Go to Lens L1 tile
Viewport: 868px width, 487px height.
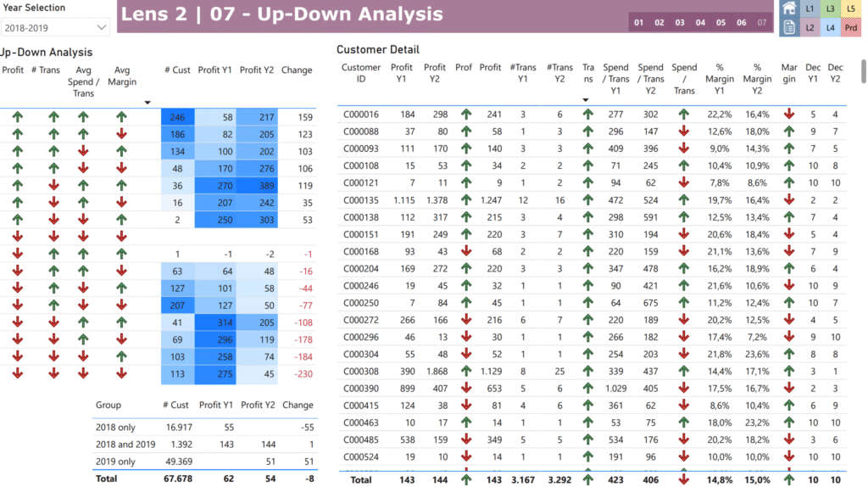click(x=810, y=9)
